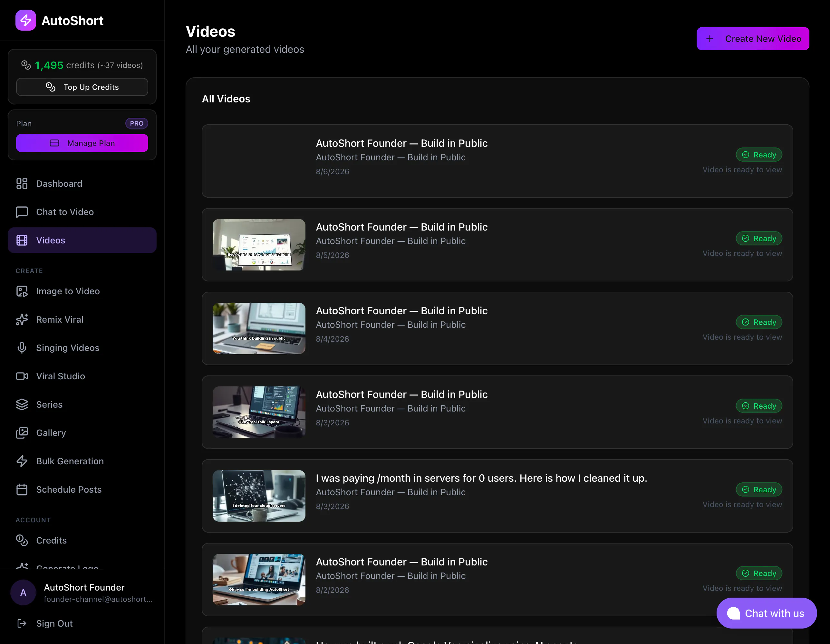Click the Image to Video icon
The image size is (830, 644).
coord(22,291)
